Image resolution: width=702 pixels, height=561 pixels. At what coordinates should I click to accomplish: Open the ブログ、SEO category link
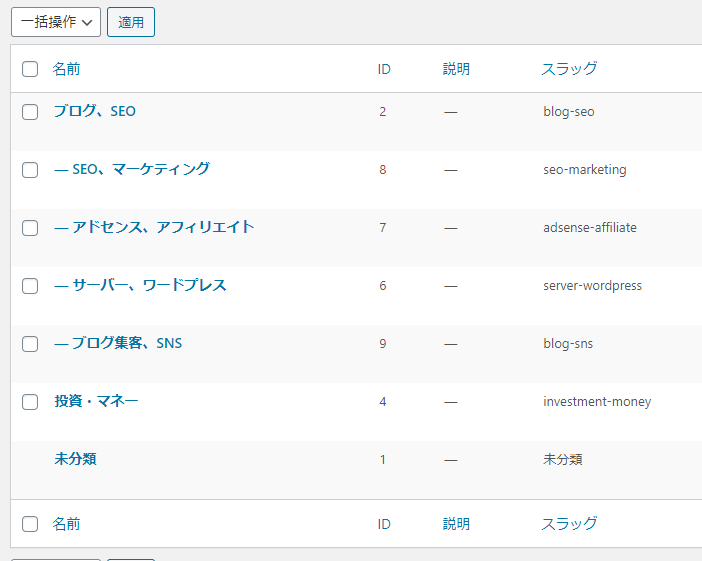point(94,111)
